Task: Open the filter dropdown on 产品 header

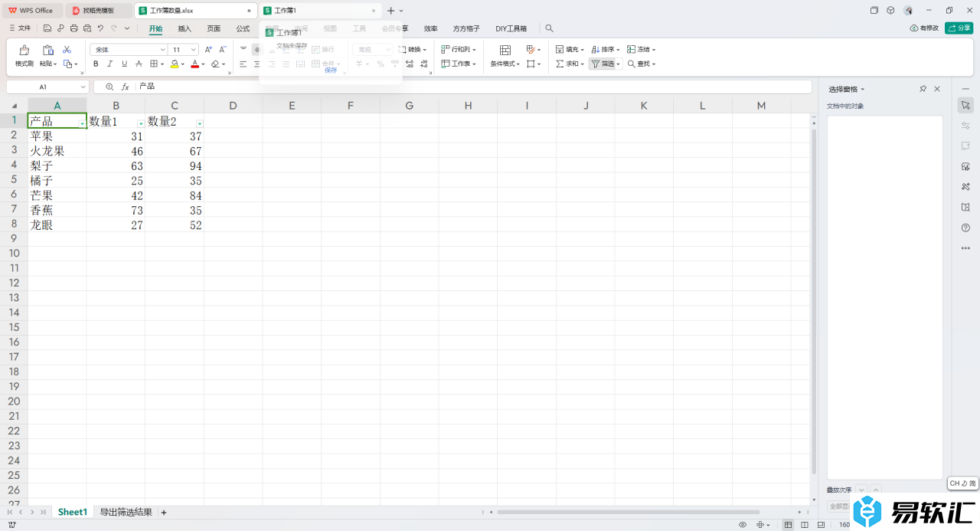Action: tap(82, 124)
